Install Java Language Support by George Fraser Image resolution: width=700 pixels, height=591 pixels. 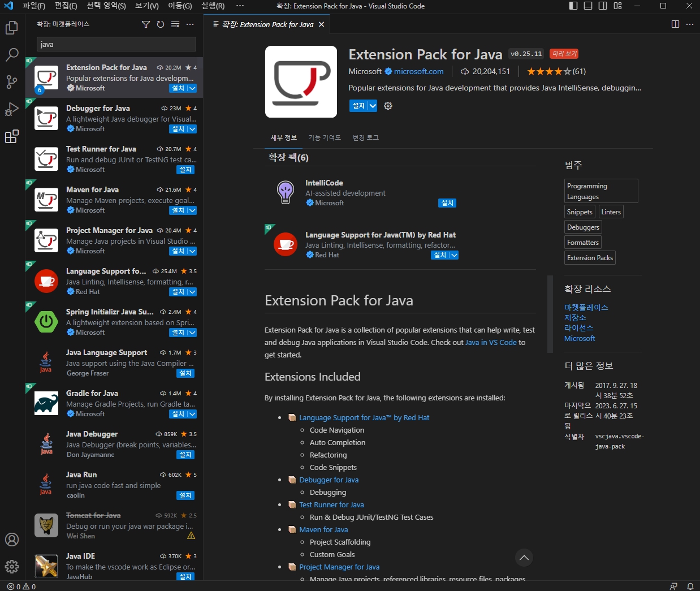coord(185,373)
